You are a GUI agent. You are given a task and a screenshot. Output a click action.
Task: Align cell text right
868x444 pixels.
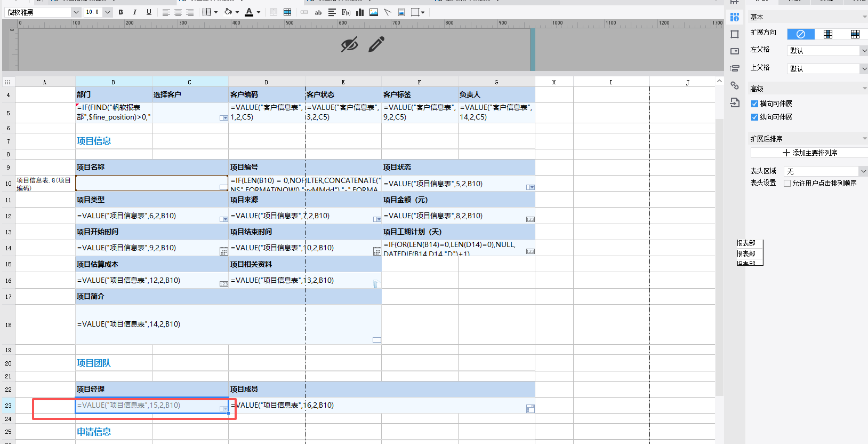point(190,12)
